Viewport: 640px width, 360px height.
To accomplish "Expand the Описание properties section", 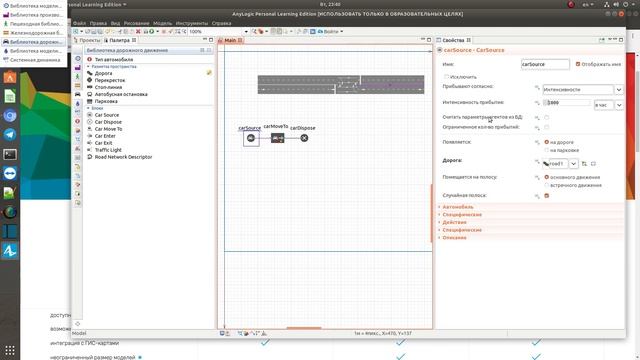I will [x=454, y=238].
